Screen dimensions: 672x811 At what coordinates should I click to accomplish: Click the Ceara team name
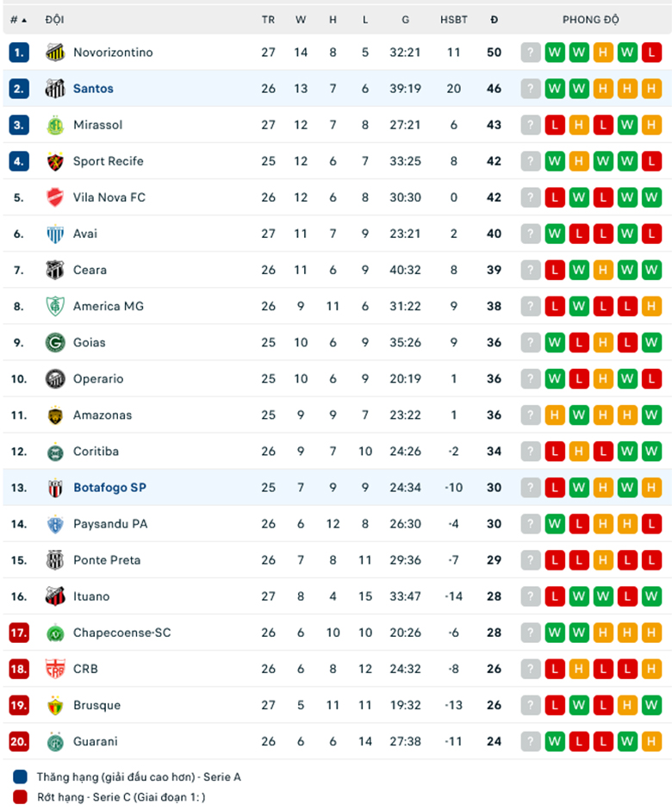[x=90, y=270]
